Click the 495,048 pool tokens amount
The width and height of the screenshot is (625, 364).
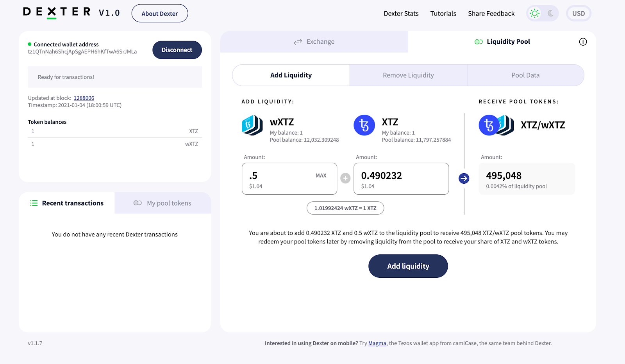point(504,176)
